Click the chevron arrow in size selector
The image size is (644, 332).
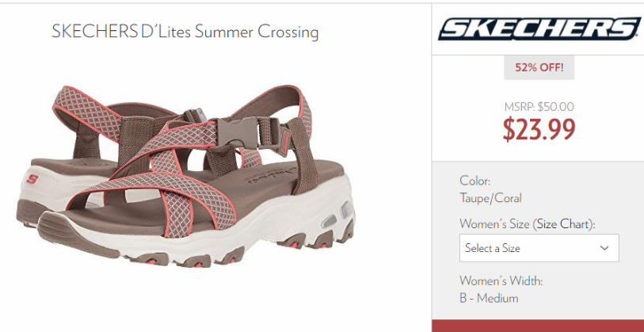604,248
